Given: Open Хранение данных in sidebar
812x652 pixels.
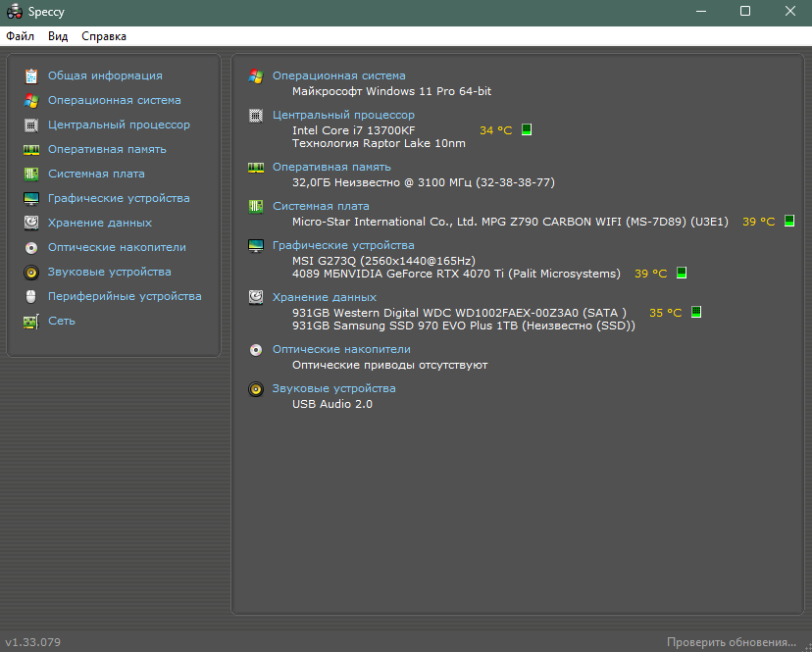Looking at the screenshot, I should (x=100, y=223).
